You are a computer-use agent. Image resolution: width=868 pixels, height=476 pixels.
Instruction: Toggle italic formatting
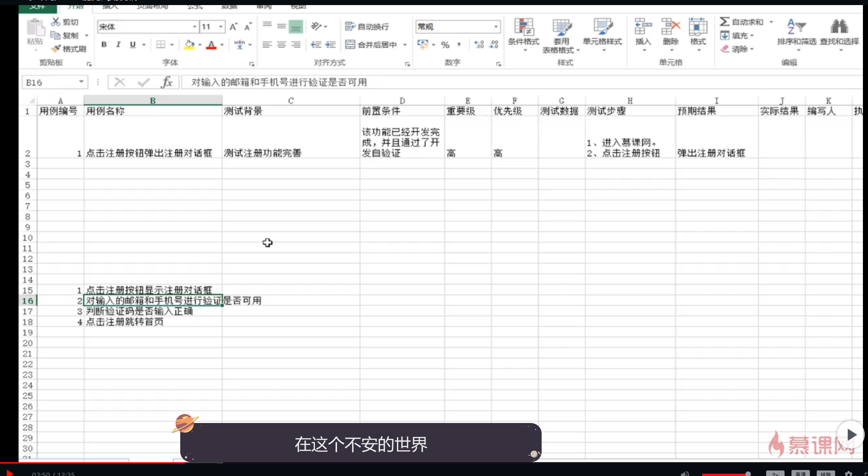(x=118, y=45)
